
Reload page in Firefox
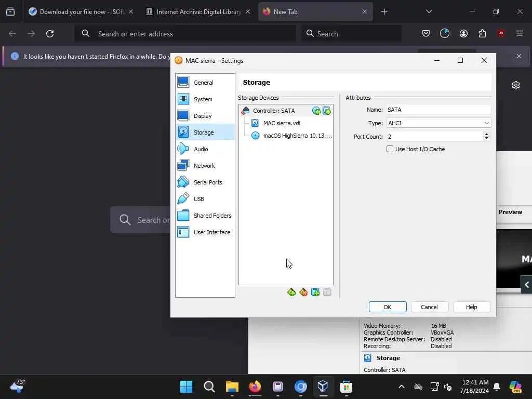tap(50, 34)
